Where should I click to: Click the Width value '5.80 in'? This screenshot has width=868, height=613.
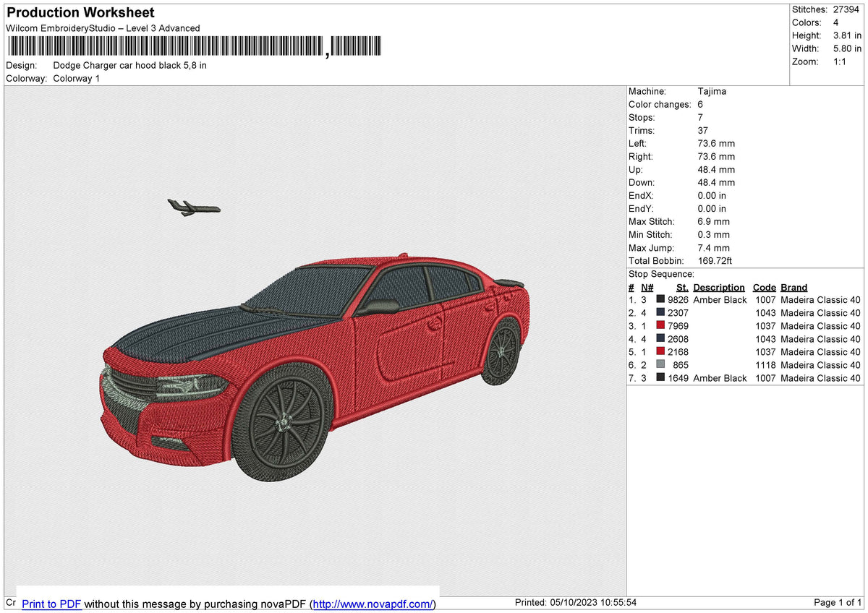(x=847, y=48)
